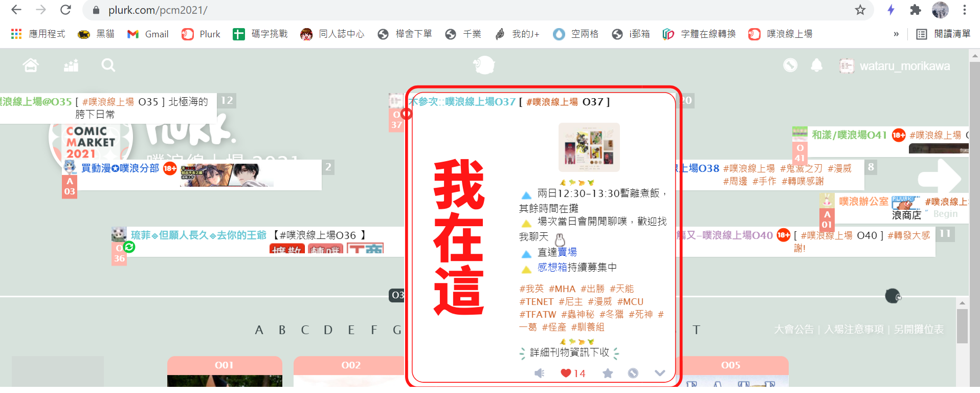
Task: Click the Plurk mascot logo in the top bar
Action: coord(484,65)
